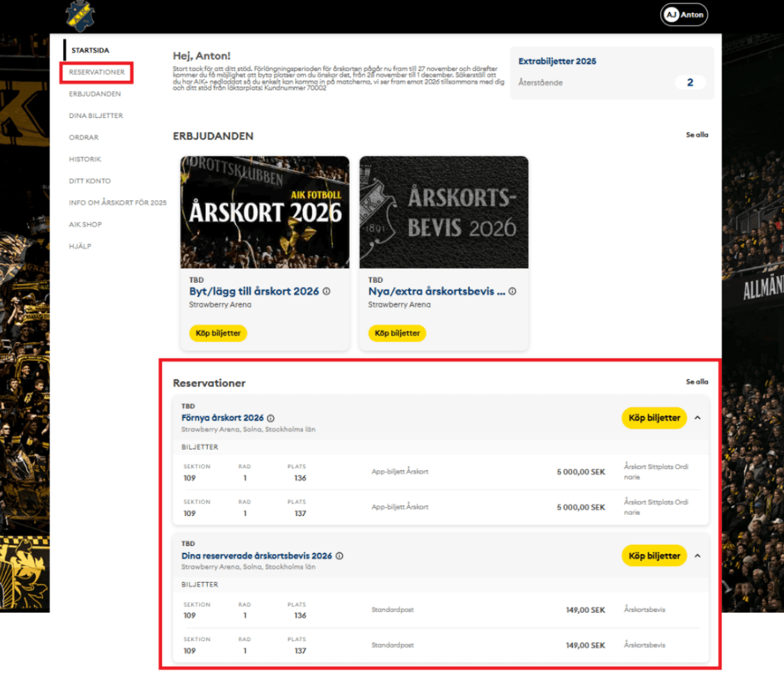Open the Årskort 2026 offer thumbnail image
Viewport: 784px width, 689px height.
(264, 212)
